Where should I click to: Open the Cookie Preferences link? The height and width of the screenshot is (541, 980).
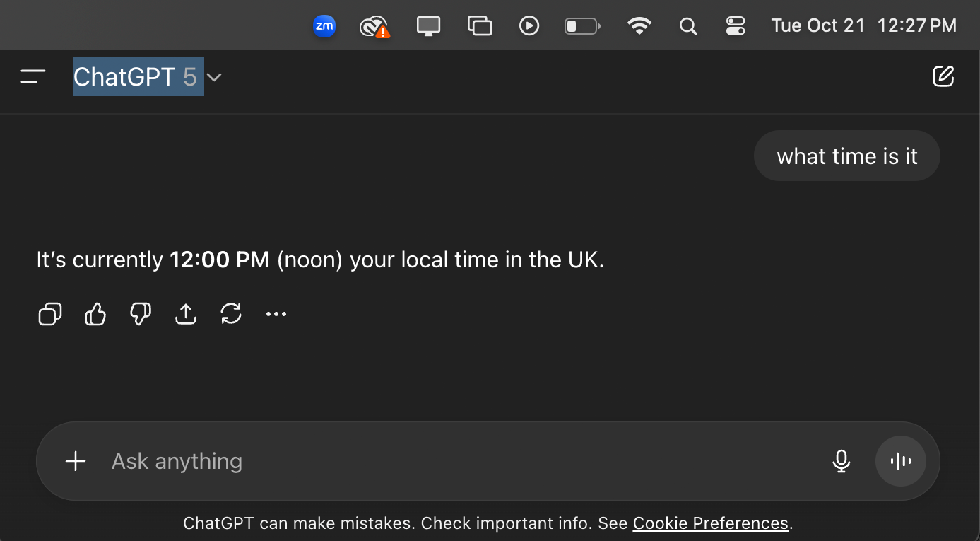click(710, 523)
